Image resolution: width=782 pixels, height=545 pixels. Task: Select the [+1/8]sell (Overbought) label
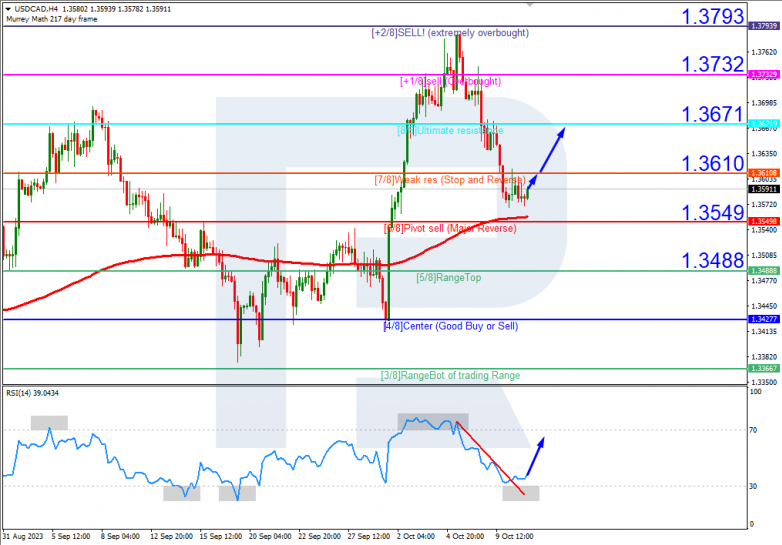[450, 81]
